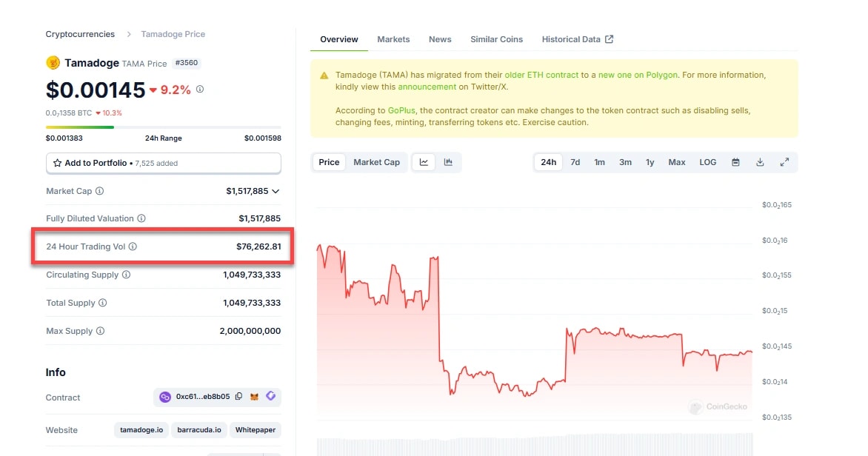Open the chart date range calendar

[735, 162]
